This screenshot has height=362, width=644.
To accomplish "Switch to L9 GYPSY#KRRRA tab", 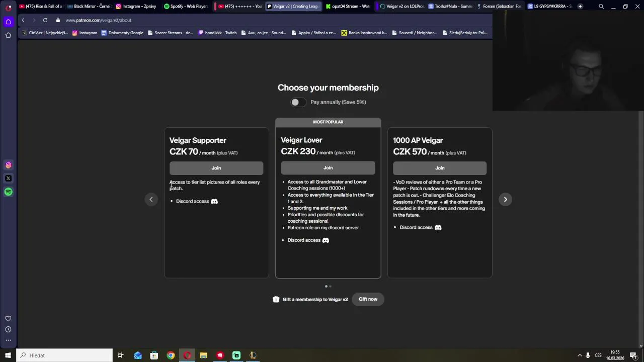I will pos(549,7).
